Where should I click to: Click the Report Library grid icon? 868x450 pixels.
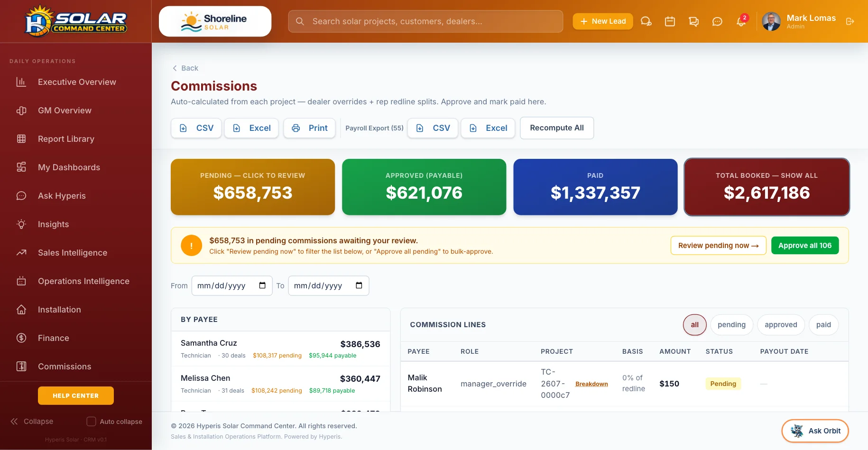21,139
